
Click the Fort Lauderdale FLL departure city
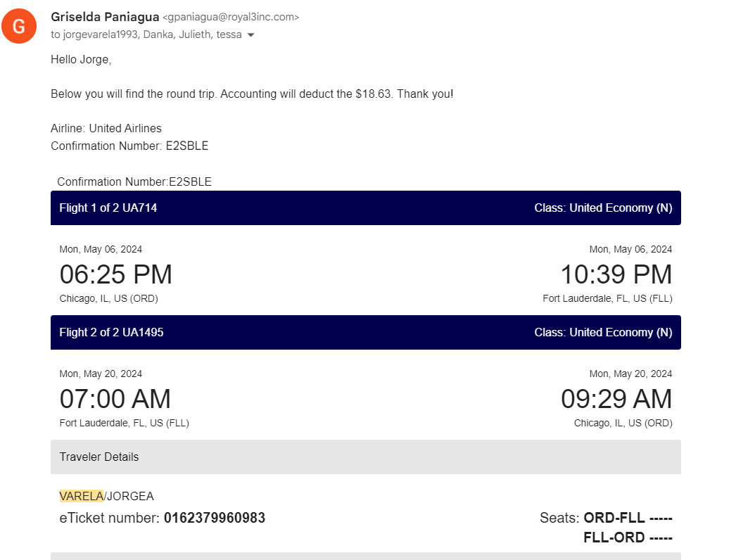[x=125, y=423]
